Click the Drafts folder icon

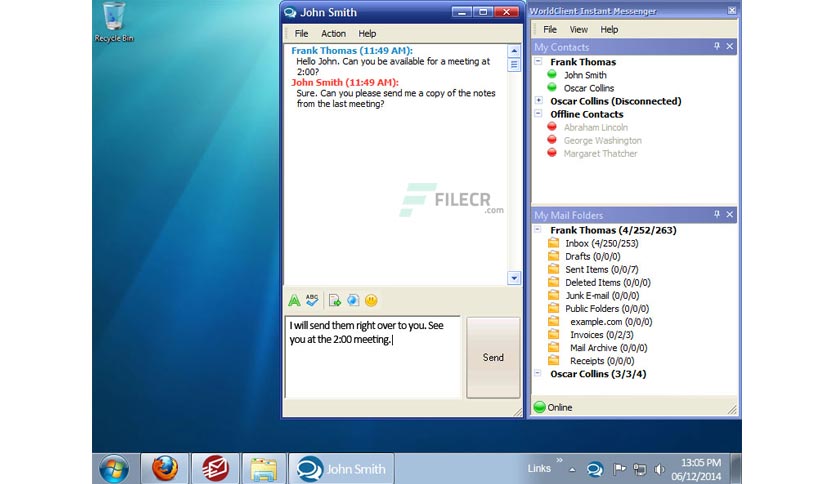[553, 256]
